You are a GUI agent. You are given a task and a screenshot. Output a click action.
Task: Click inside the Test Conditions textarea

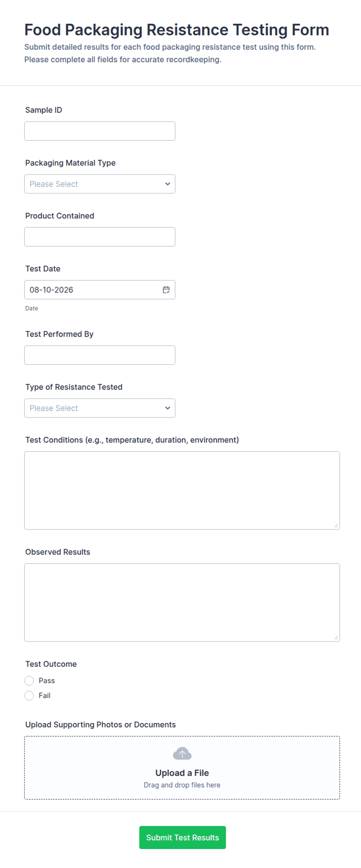(182, 491)
